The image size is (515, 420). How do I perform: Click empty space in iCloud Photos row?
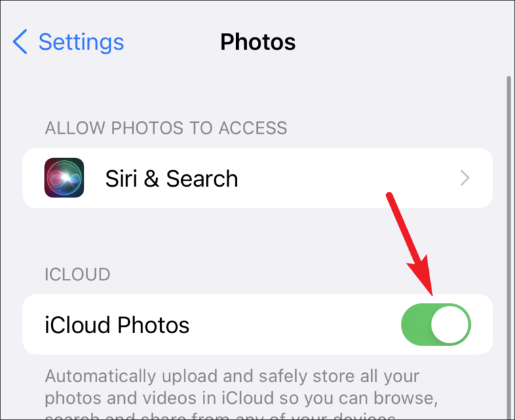coord(296,324)
